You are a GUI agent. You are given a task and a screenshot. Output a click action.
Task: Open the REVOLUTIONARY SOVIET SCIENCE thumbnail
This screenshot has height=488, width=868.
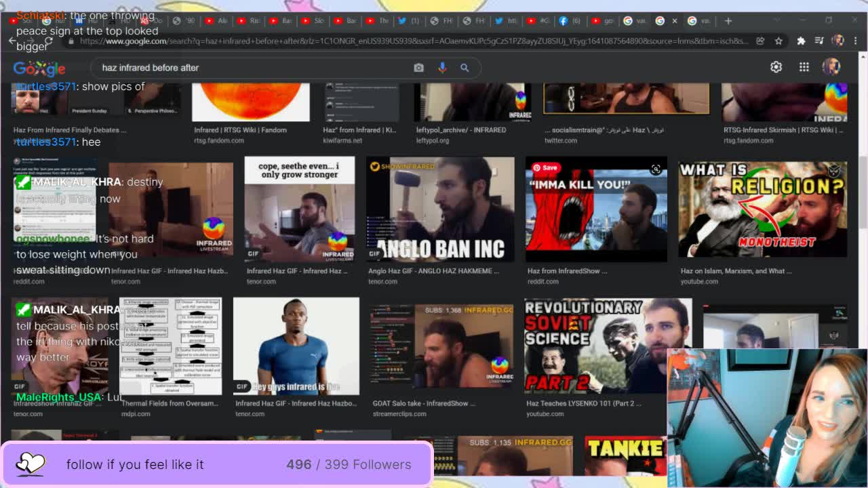click(x=608, y=346)
